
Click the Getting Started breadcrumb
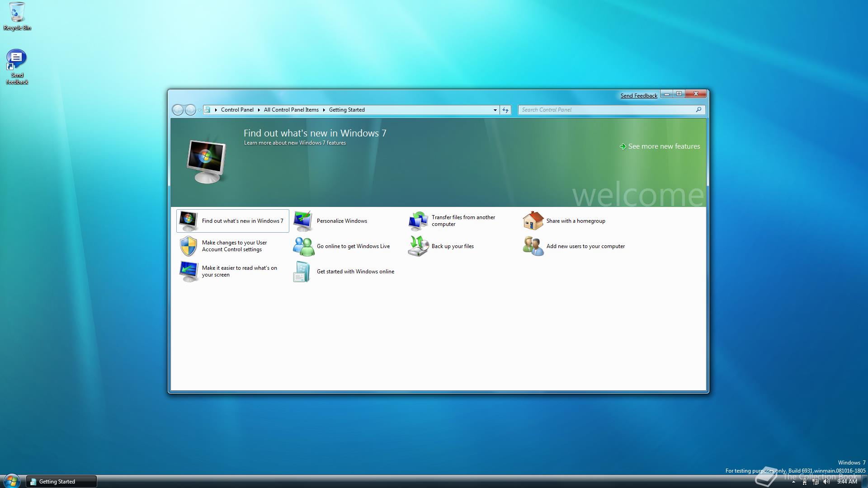click(x=347, y=110)
